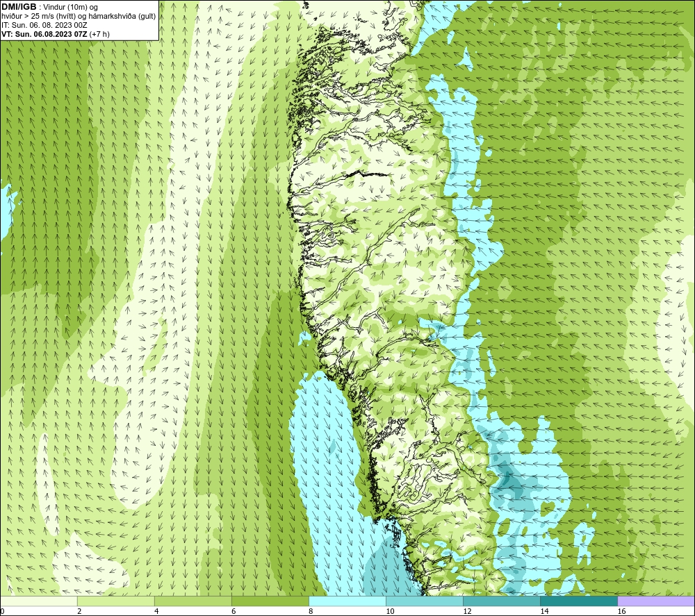Click the 6–8 m/s dark green swatch

[270, 601]
